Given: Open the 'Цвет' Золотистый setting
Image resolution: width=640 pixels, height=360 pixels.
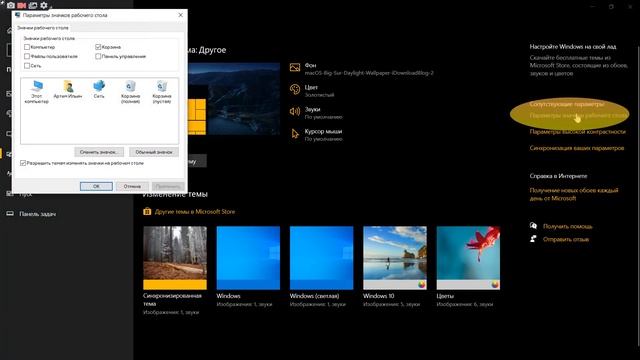Looking at the screenshot, I should click(312, 91).
